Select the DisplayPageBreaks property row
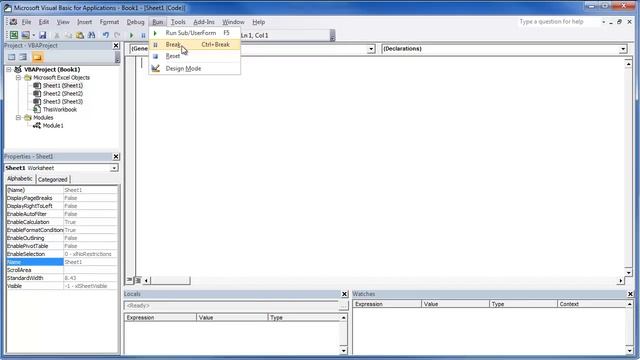This screenshot has height=360, width=640. coord(62,198)
